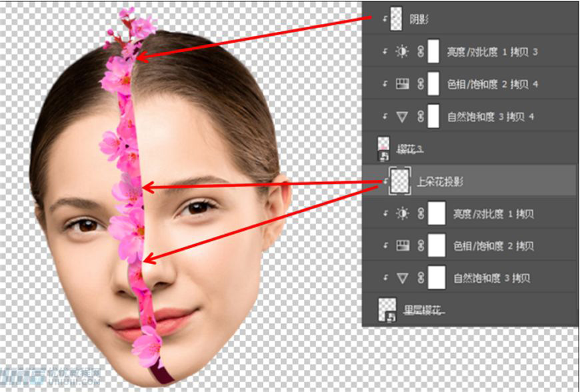Toggle the mask link on 色相/饱和度 2 拷贝
Image resolution: width=580 pixels, height=392 pixels.
point(420,245)
